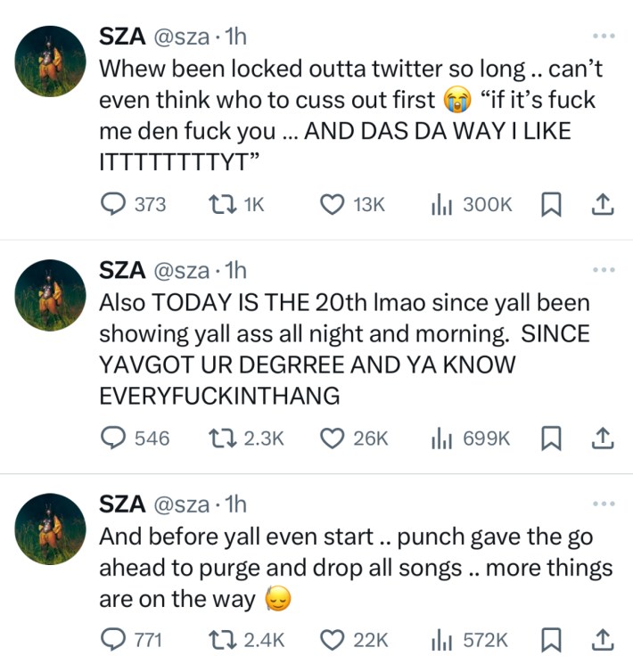Image resolution: width=633 pixels, height=672 pixels.
Task: Reply to the "punch gave the go" tweet
Action: click(x=112, y=639)
